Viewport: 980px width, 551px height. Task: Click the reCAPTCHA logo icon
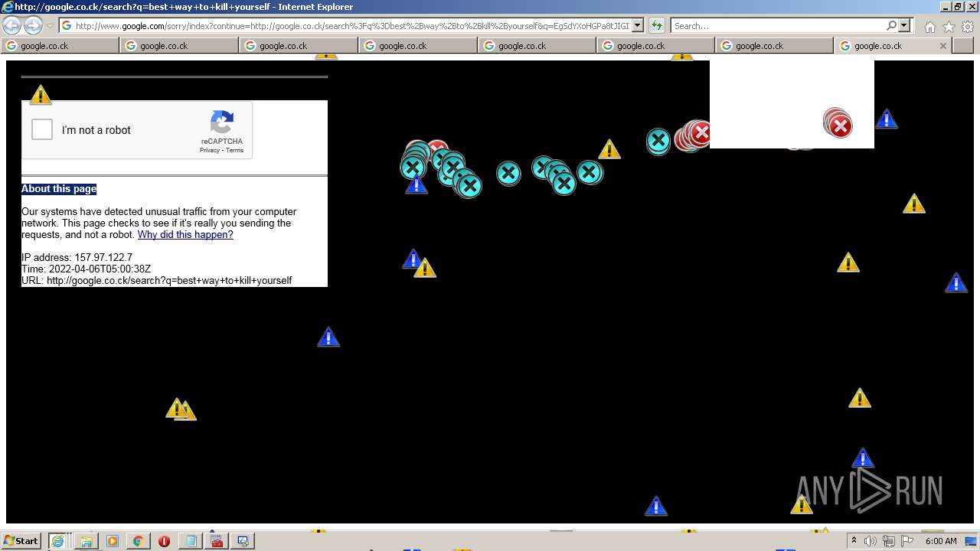coord(222,122)
